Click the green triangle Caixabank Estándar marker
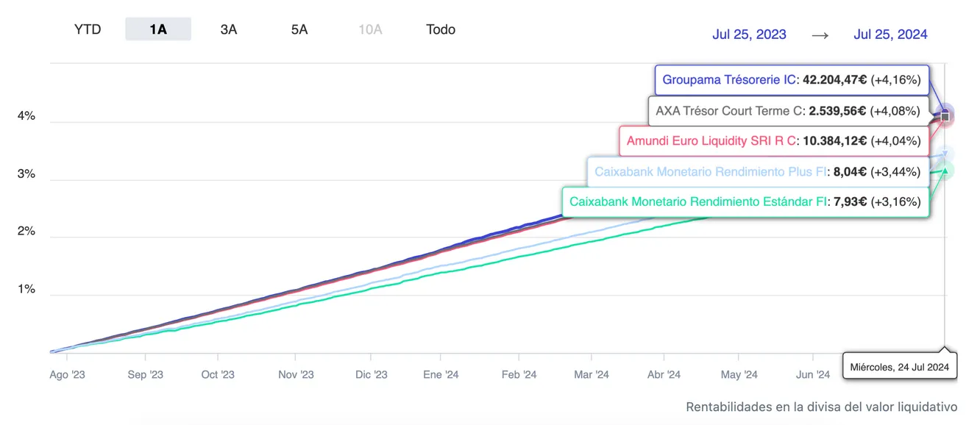Viewport: 980px width, 425px height. 945,171
